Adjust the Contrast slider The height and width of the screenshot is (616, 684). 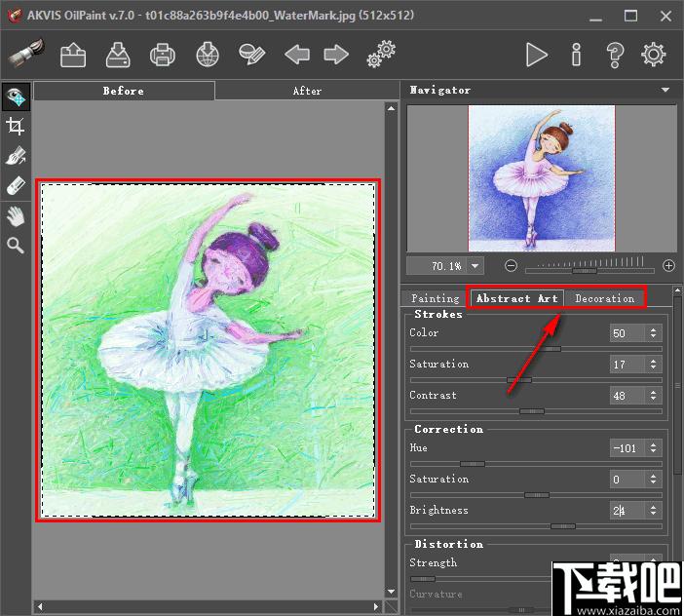tap(536, 411)
